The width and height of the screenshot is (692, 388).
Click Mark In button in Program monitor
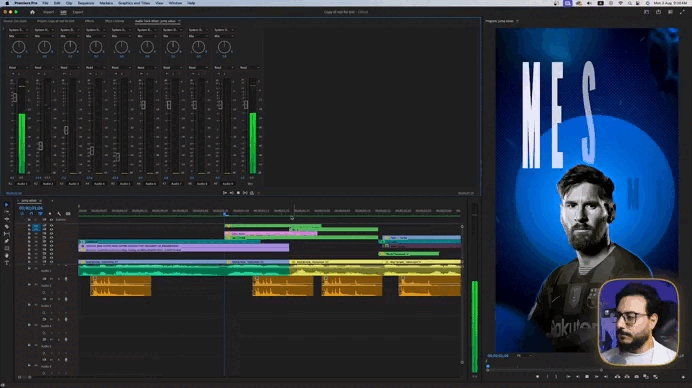(547, 377)
